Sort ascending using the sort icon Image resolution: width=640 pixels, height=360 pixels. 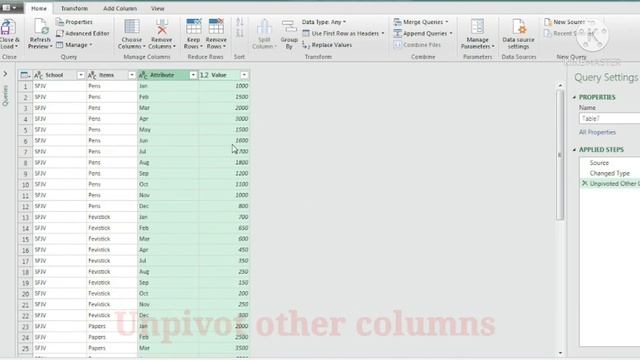(x=240, y=22)
